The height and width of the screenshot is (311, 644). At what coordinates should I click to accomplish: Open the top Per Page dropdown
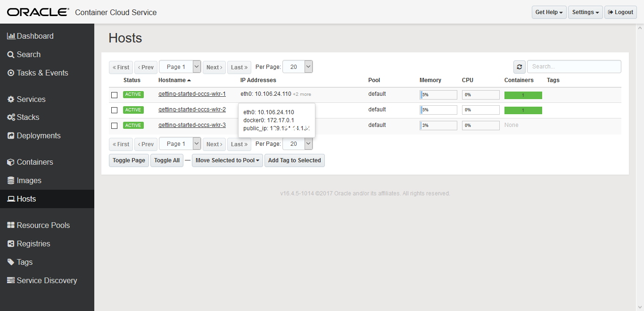[x=297, y=67]
